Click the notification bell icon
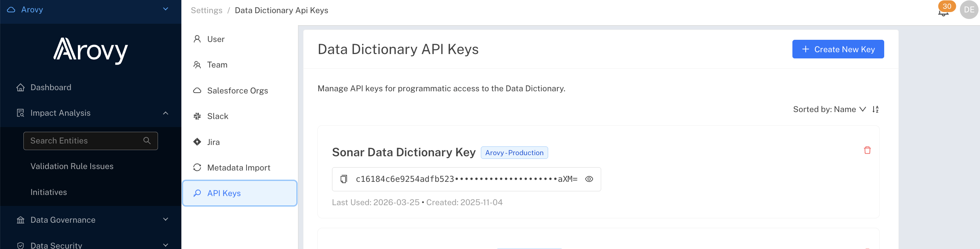Viewport: 980px width, 249px height. (x=943, y=12)
